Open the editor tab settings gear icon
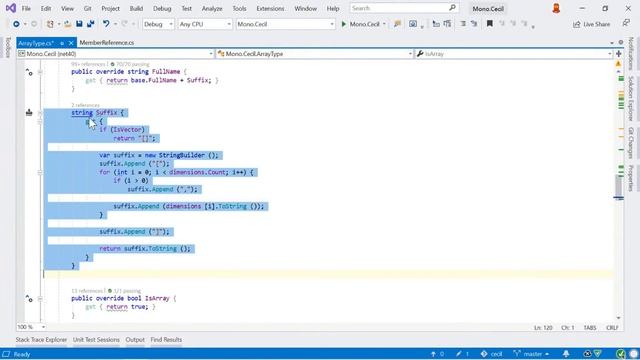This screenshot has width=640, height=360. pos(621,42)
